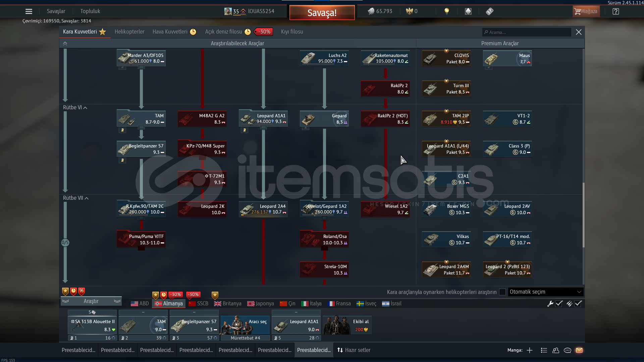Collapse the tree with top double-chevron
This screenshot has height=362, width=644.
point(65,44)
